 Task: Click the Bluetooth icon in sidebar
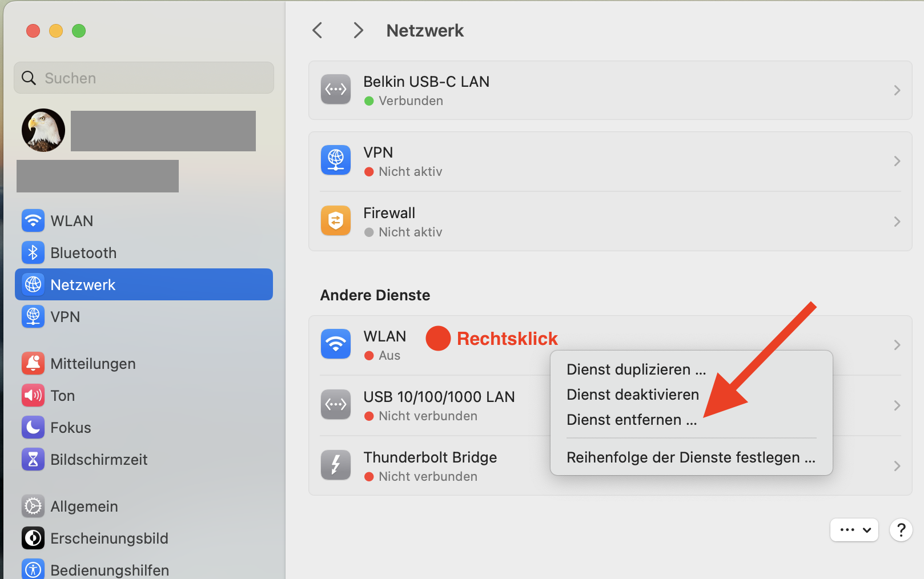coord(33,252)
